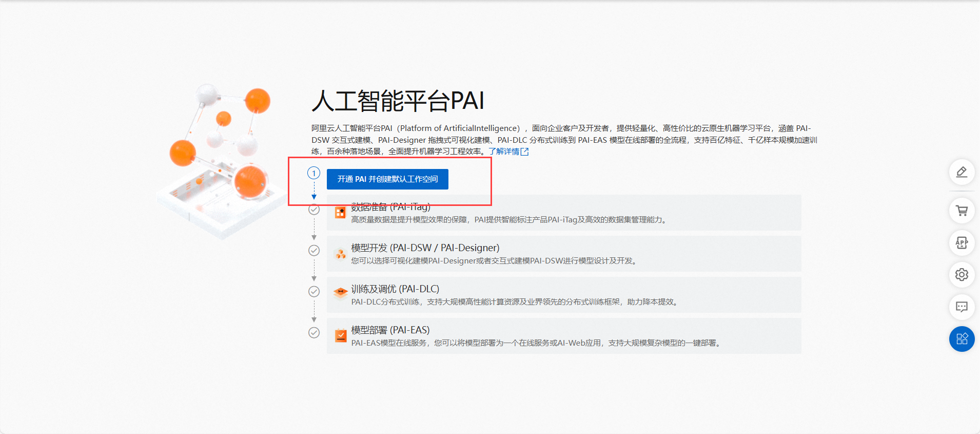Click the pencil edit floating icon
Viewport: 980px width, 434px height.
(962, 172)
